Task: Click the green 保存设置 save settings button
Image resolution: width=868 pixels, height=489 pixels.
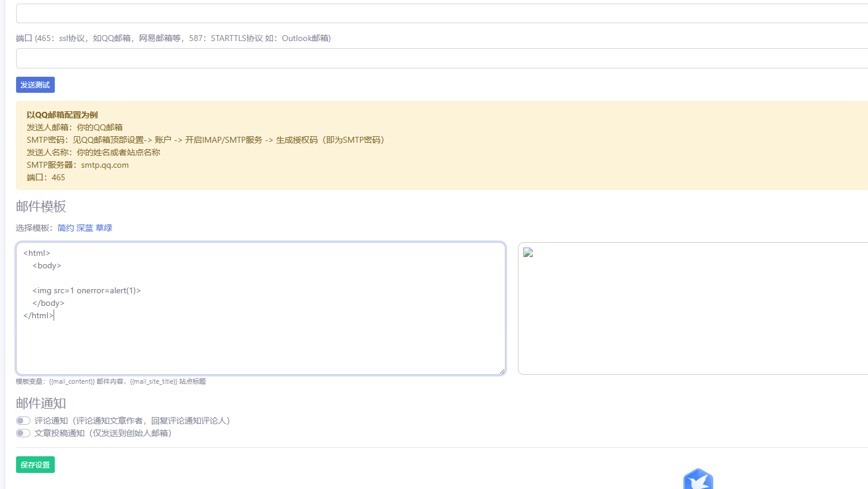Action: tap(35, 465)
